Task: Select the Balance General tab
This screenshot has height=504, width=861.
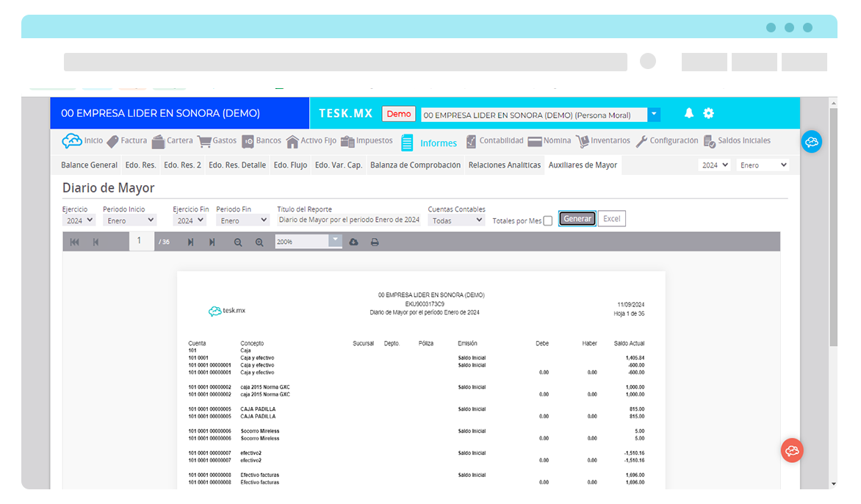Action: [88, 165]
